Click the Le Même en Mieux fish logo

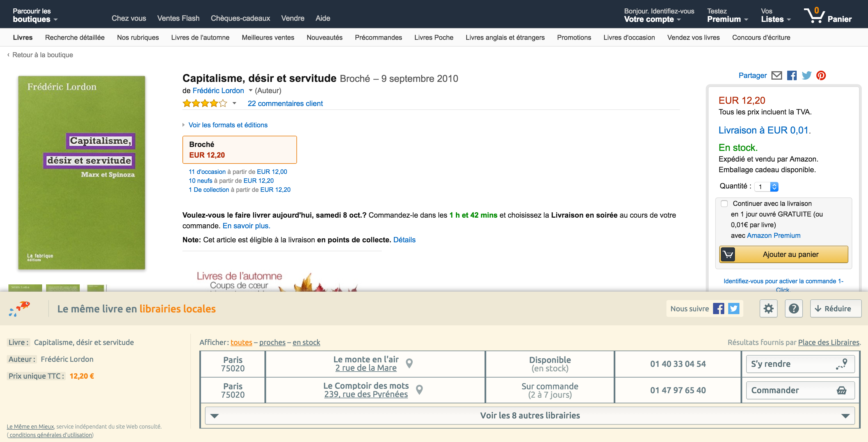(x=20, y=308)
